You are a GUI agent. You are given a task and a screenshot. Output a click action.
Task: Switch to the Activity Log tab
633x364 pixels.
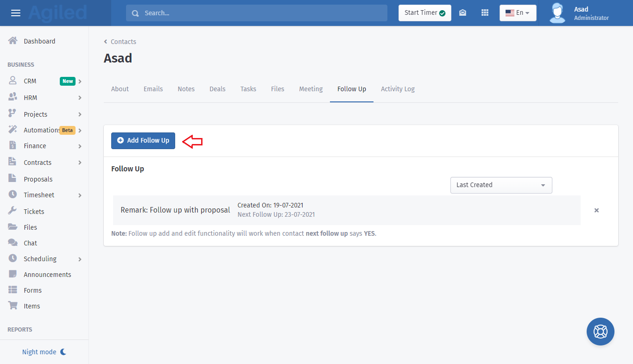(x=398, y=89)
